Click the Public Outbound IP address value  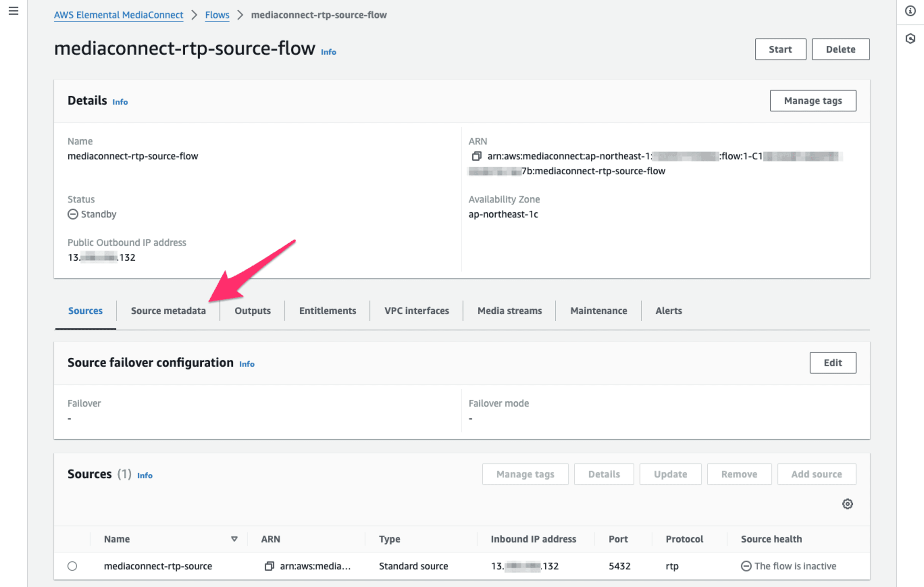pyautogui.click(x=102, y=257)
